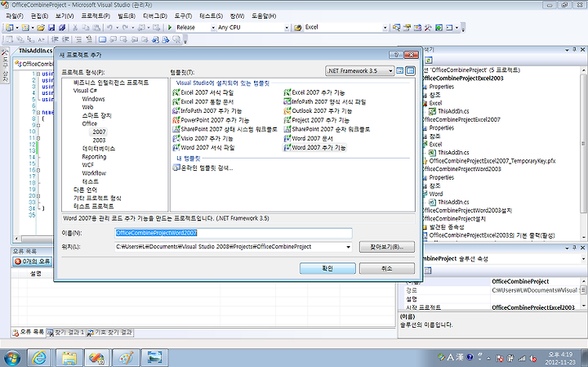Open the 파일(F) menu

15,16
